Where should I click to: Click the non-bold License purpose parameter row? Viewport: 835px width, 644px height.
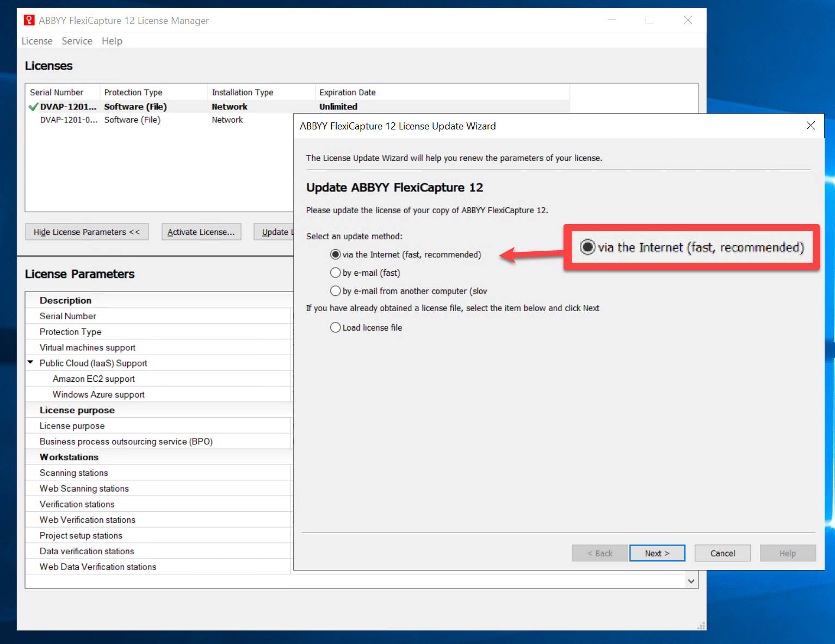coord(158,426)
